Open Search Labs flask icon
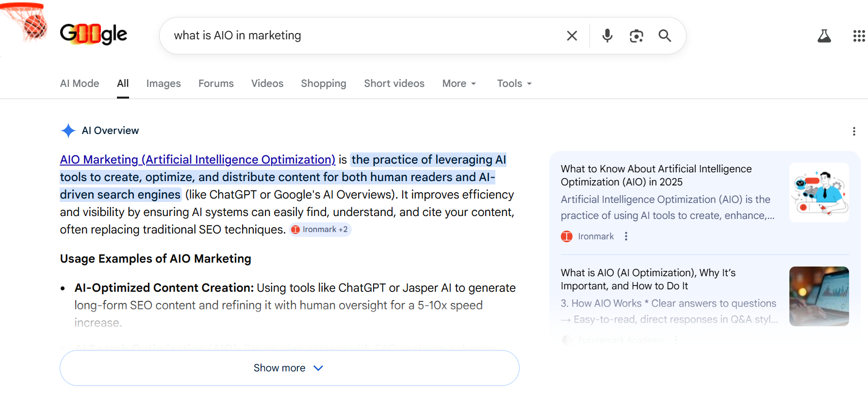Image resolution: width=868 pixels, height=401 pixels. click(824, 35)
